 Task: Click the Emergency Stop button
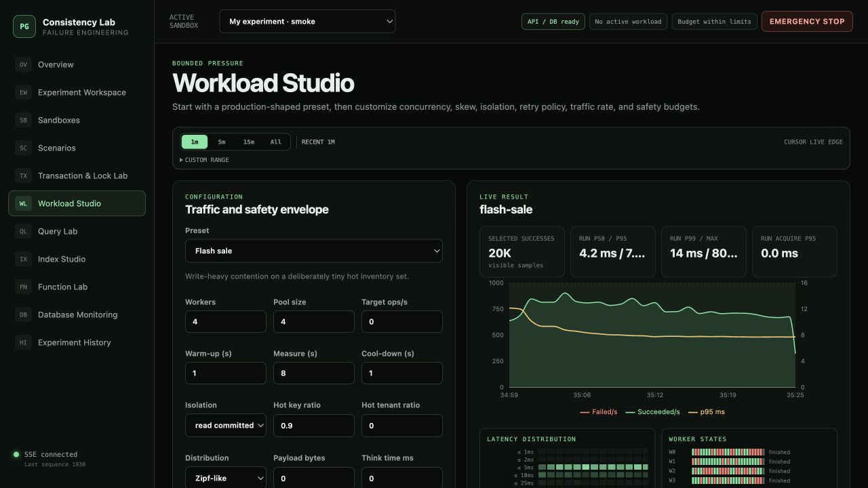coord(807,21)
